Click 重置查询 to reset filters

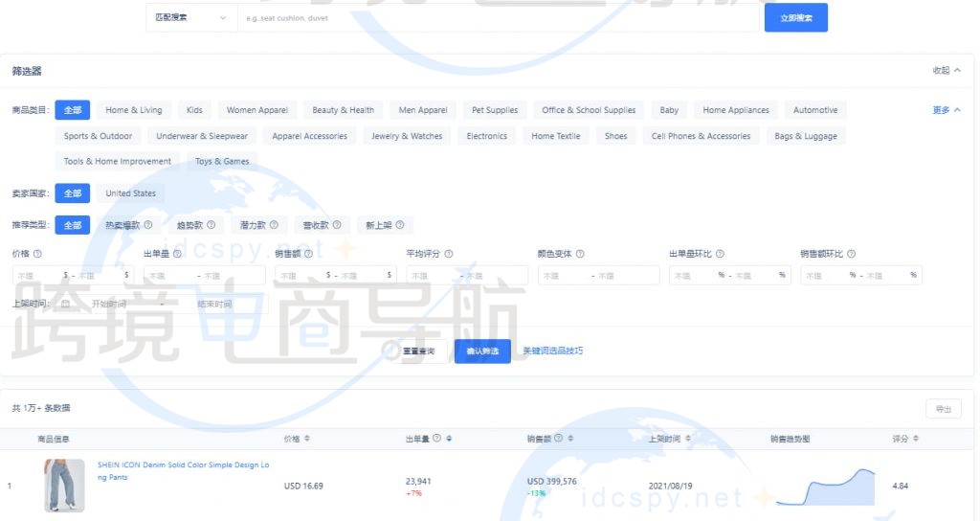pos(419,351)
